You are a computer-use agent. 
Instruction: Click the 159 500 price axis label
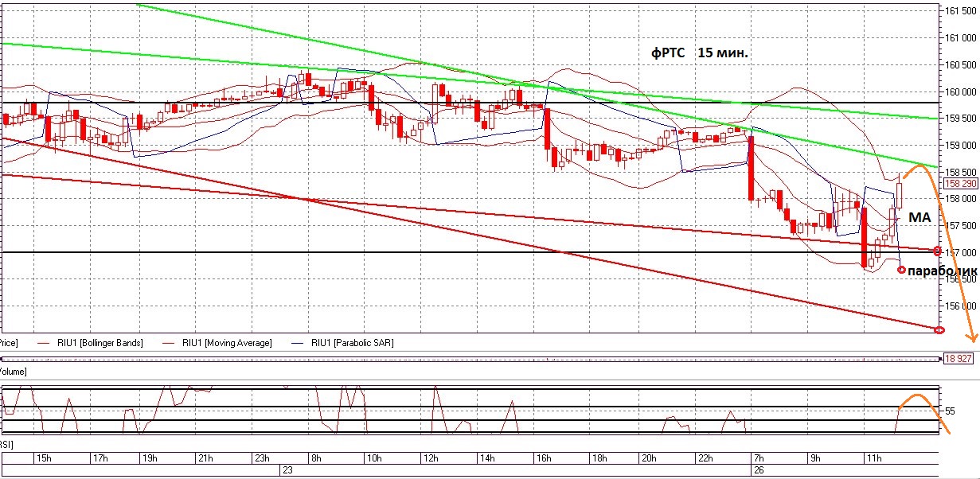tap(961, 119)
